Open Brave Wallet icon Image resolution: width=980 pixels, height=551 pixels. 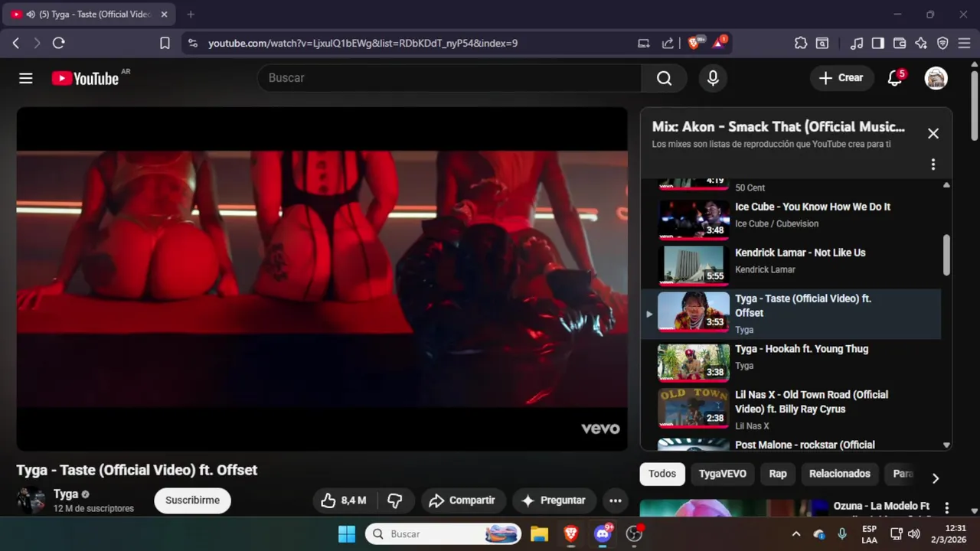900,43
